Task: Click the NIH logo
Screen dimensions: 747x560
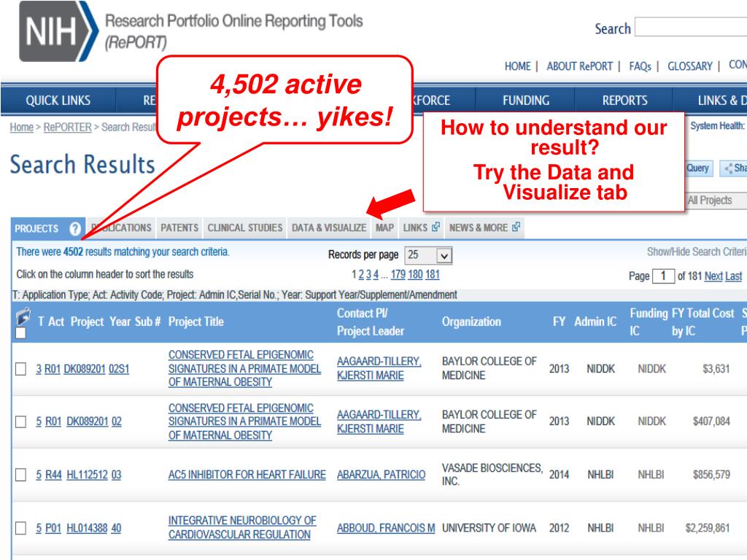Action: [58, 31]
